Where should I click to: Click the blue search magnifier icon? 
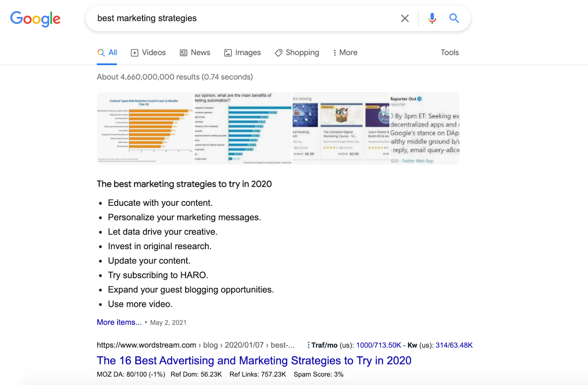(454, 18)
